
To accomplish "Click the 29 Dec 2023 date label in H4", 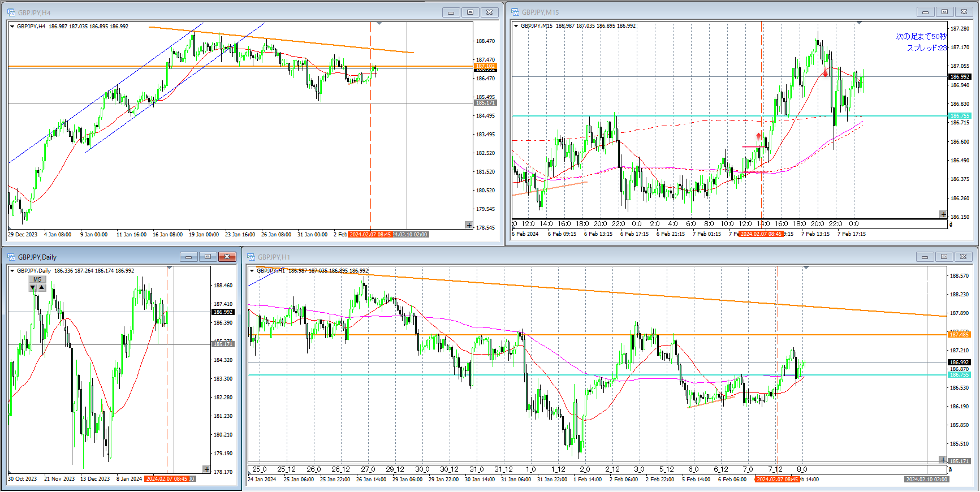I will [23, 234].
